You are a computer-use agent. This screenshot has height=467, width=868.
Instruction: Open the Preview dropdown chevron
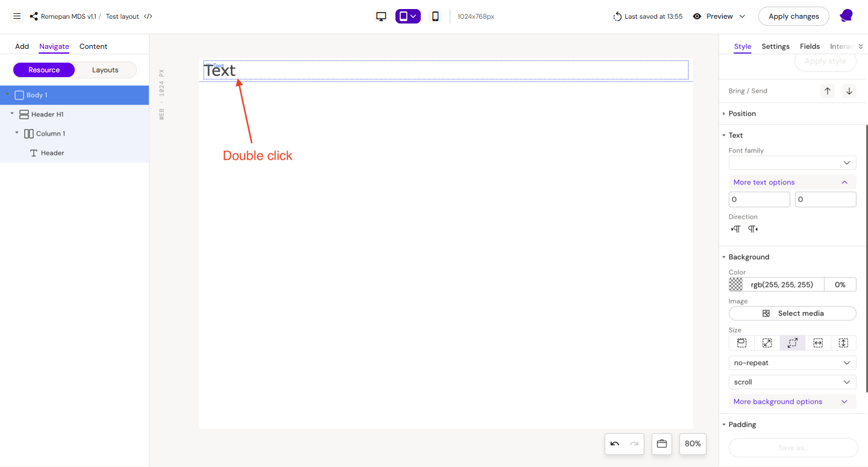(x=742, y=16)
